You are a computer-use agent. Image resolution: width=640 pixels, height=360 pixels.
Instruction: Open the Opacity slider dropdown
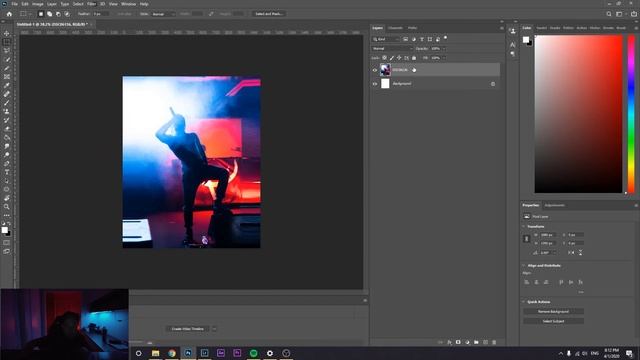tap(444, 49)
